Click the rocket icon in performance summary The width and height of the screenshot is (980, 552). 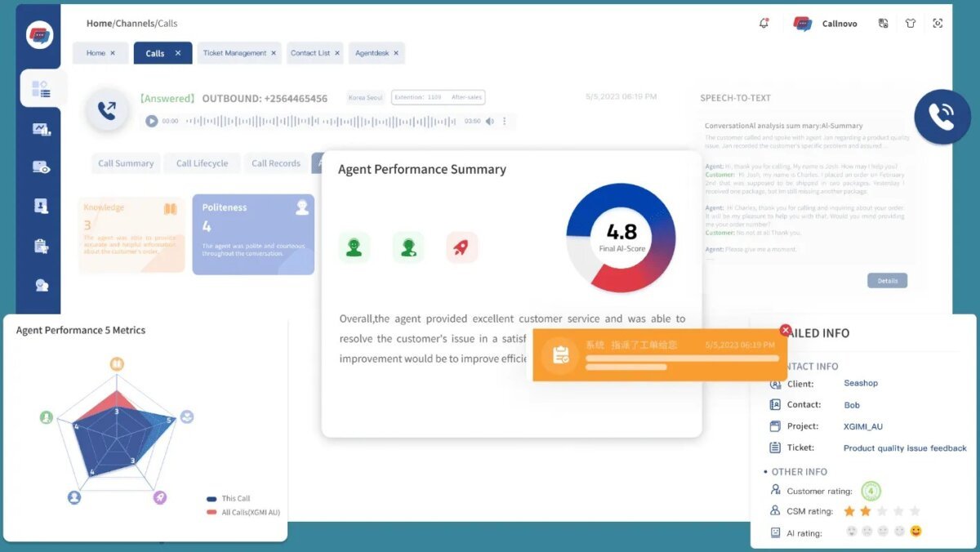[461, 248]
